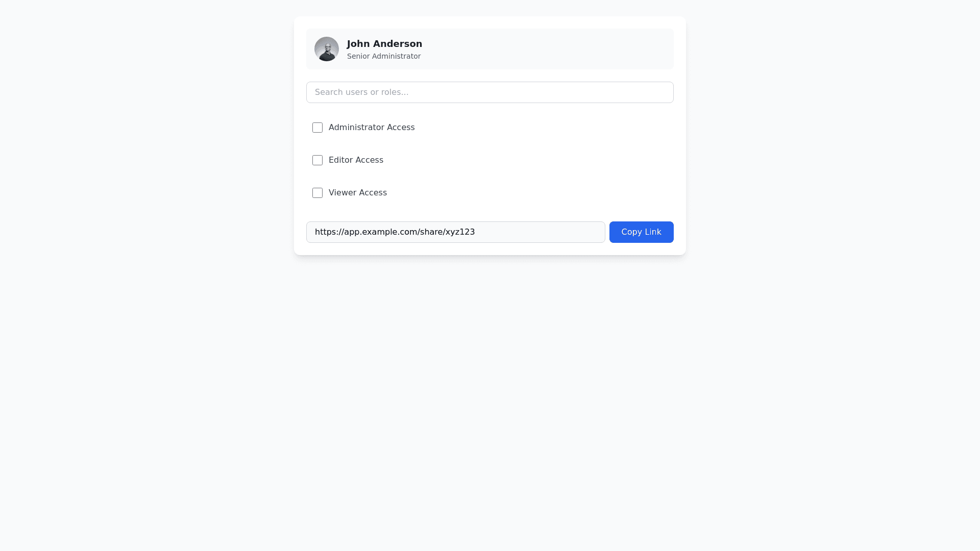The image size is (980, 551).
Task: Check the Viewer Access checkbox
Action: pos(317,193)
